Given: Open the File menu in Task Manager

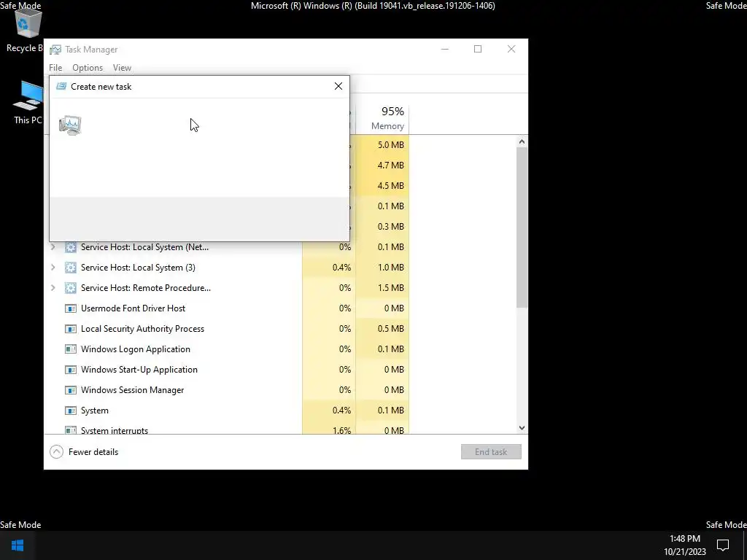Looking at the screenshot, I should (55, 68).
